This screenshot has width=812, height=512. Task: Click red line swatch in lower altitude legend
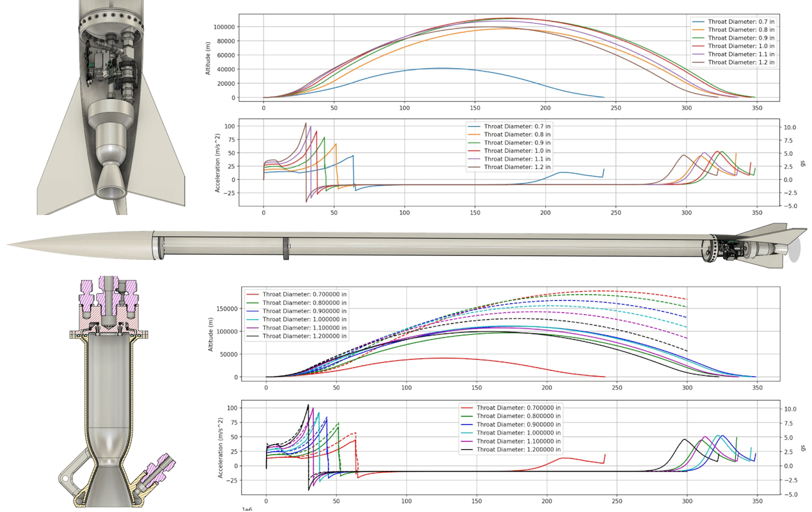(253, 294)
